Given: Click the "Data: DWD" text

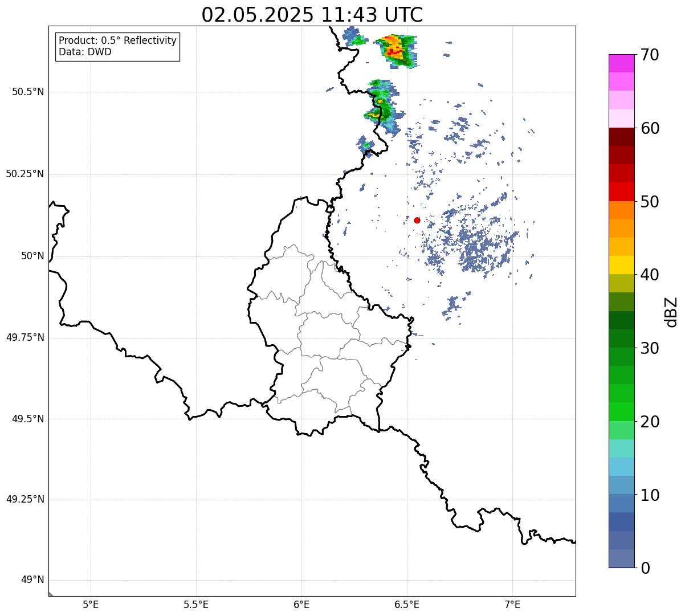Looking at the screenshot, I should click(x=85, y=52).
